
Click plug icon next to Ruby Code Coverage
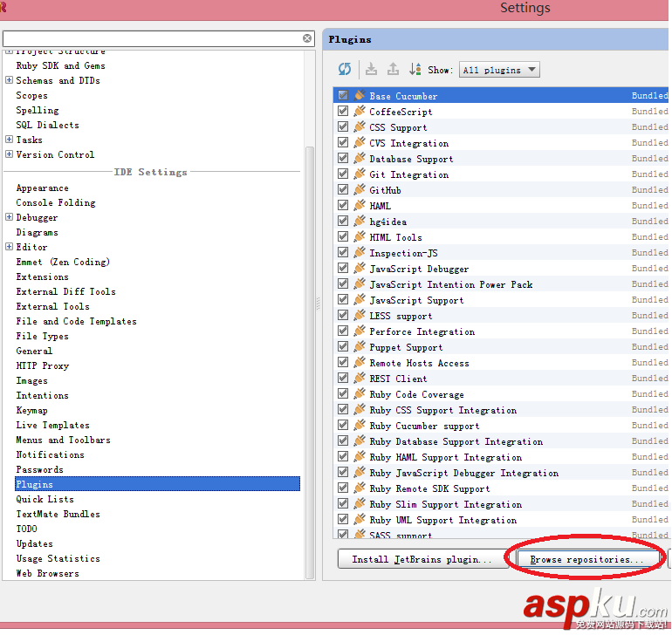pos(360,393)
